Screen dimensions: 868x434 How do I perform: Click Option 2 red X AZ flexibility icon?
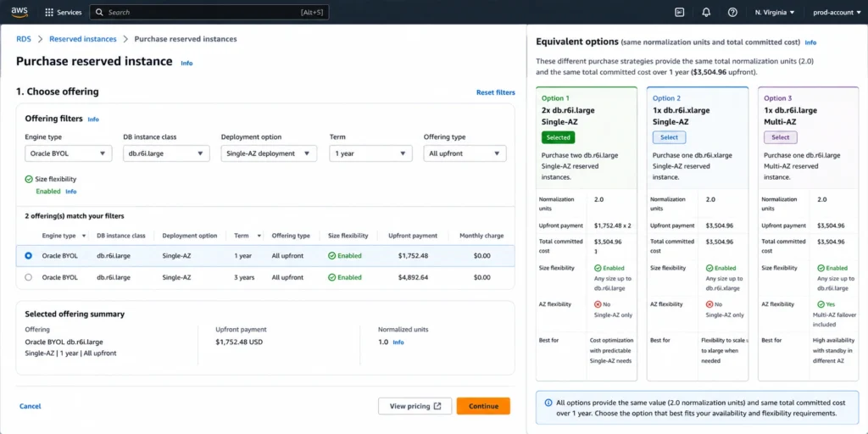(709, 304)
